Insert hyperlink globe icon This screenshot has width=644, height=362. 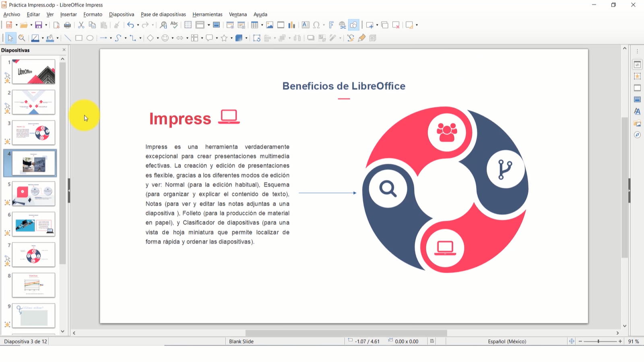[342, 25]
